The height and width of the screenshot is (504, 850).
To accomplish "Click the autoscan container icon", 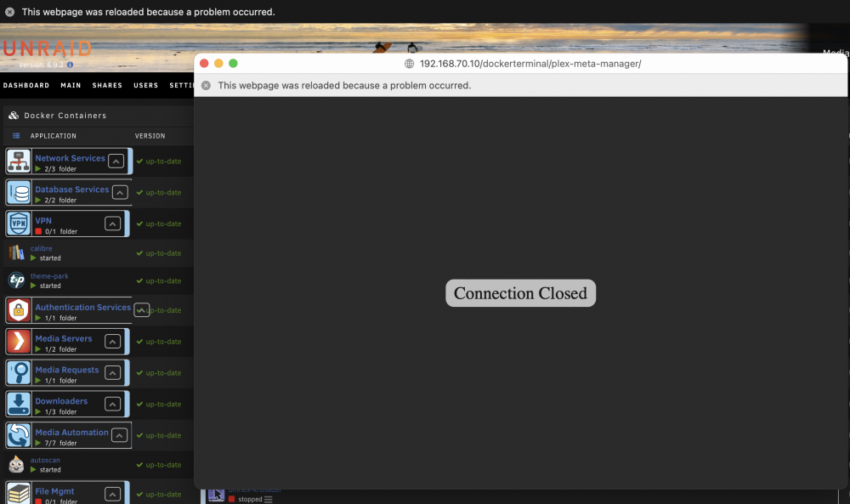I will pos(16,464).
